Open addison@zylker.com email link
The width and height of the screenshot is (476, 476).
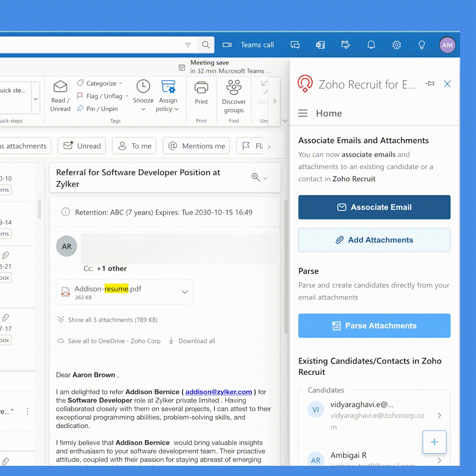tap(219, 392)
